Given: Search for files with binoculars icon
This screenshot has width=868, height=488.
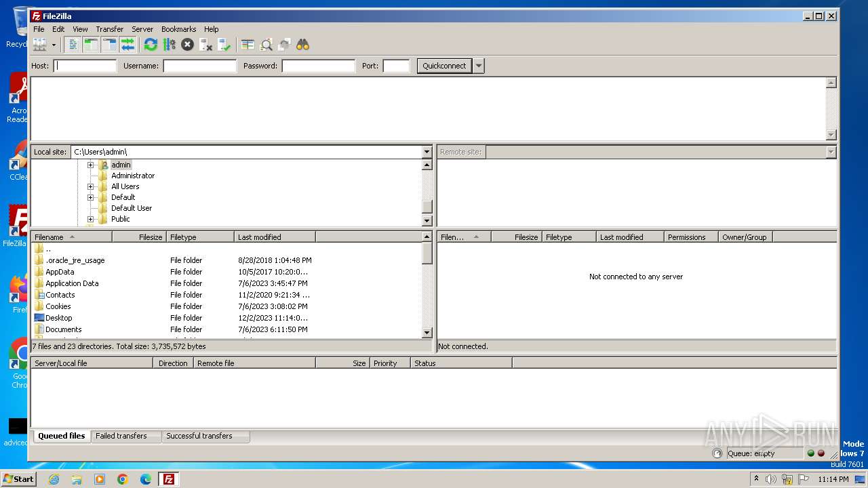Looking at the screenshot, I should tap(302, 45).
